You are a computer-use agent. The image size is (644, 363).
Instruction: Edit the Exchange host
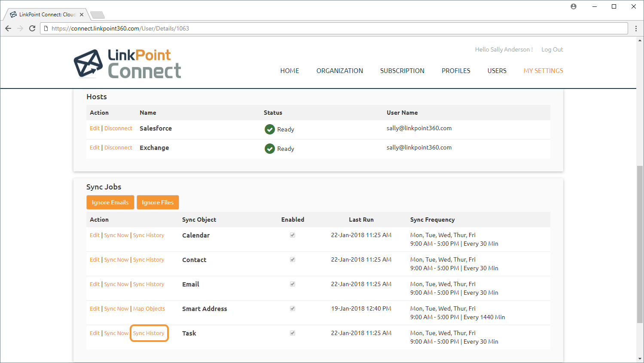click(x=95, y=148)
